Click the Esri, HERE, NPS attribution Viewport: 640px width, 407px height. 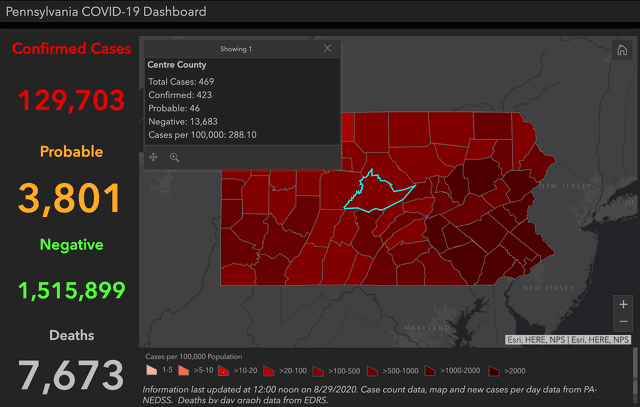pos(568,340)
